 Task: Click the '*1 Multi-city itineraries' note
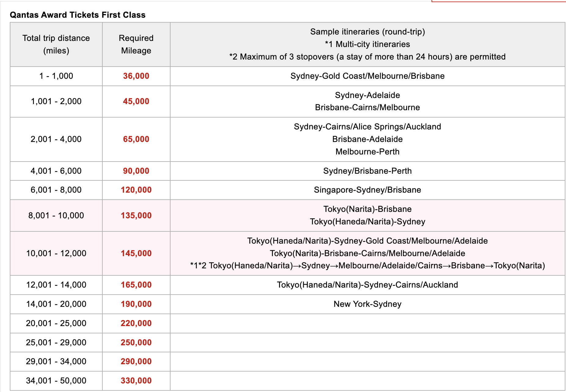click(368, 44)
